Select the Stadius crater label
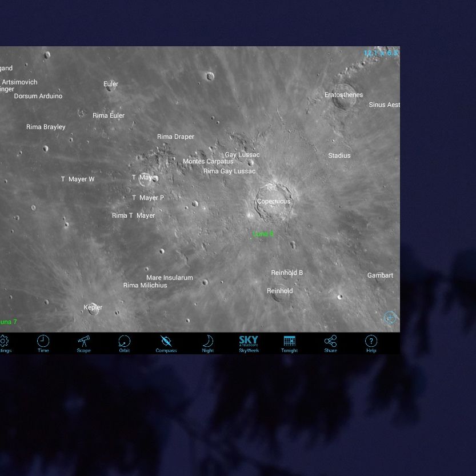This screenshot has height=476, width=476. (339, 155)
